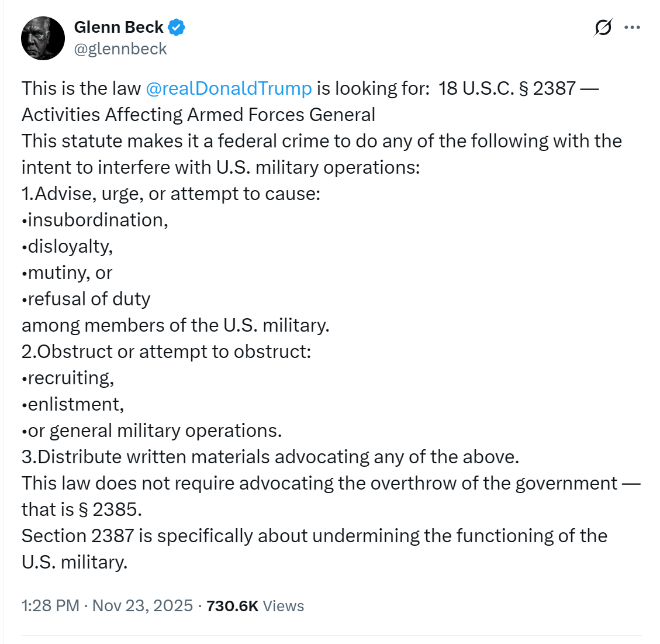Screen dimensions: 660x644
Task: Click the blue verified badge
Action: click(177, 27)
